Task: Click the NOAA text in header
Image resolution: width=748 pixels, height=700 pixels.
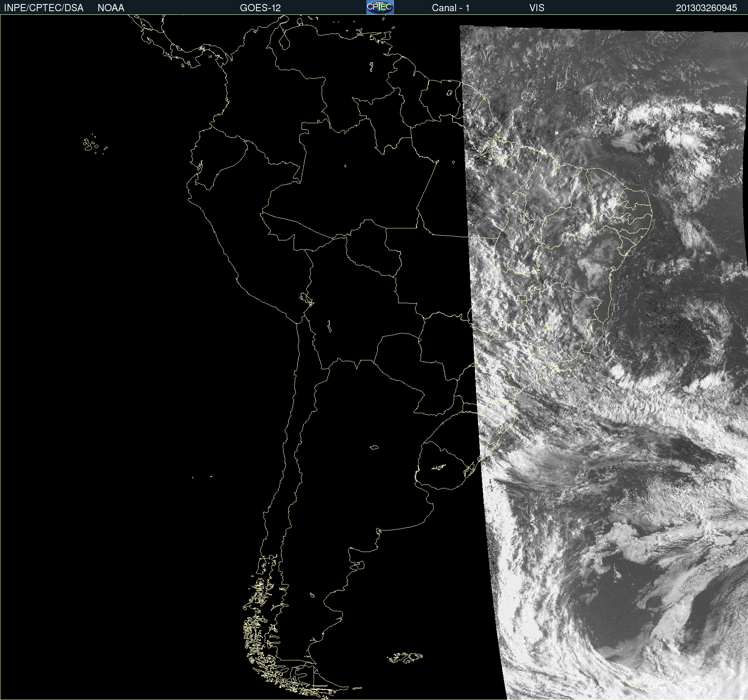Action: pos(111,8)
